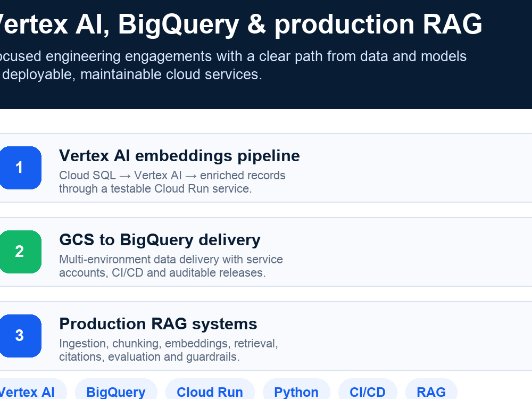Click the 'Ingestion, chunking, embeddings' description text
The height and width of the screenshot is (399, 532).
point(169,350)
